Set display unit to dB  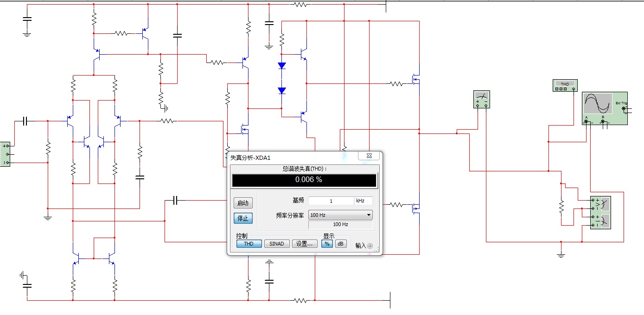point(341,244)
